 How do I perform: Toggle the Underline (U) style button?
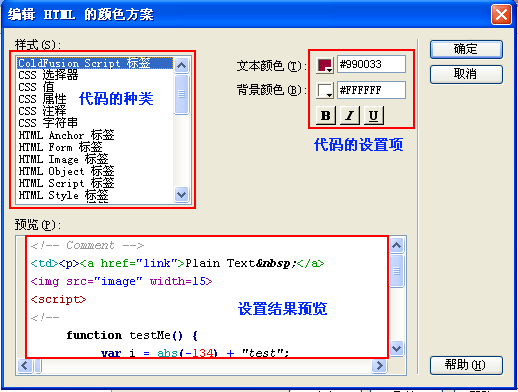click(x=374, y=115)
